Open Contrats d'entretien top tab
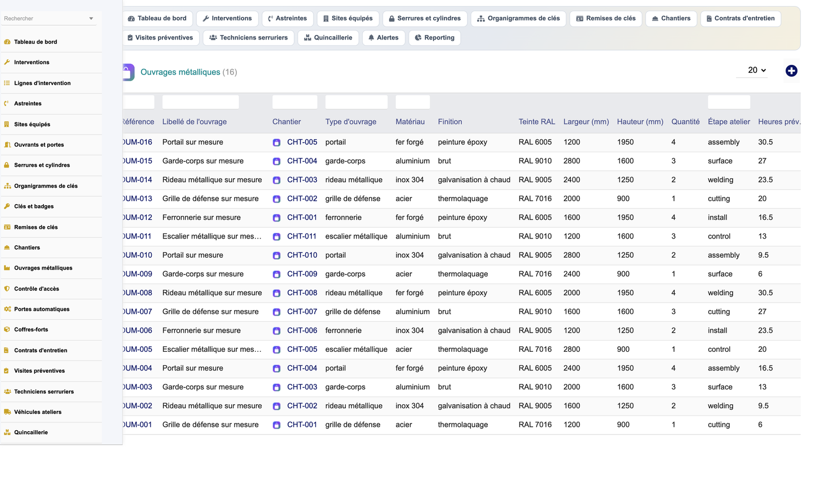The width and height of the screenshot is (815, 504). tap(741, 19)
